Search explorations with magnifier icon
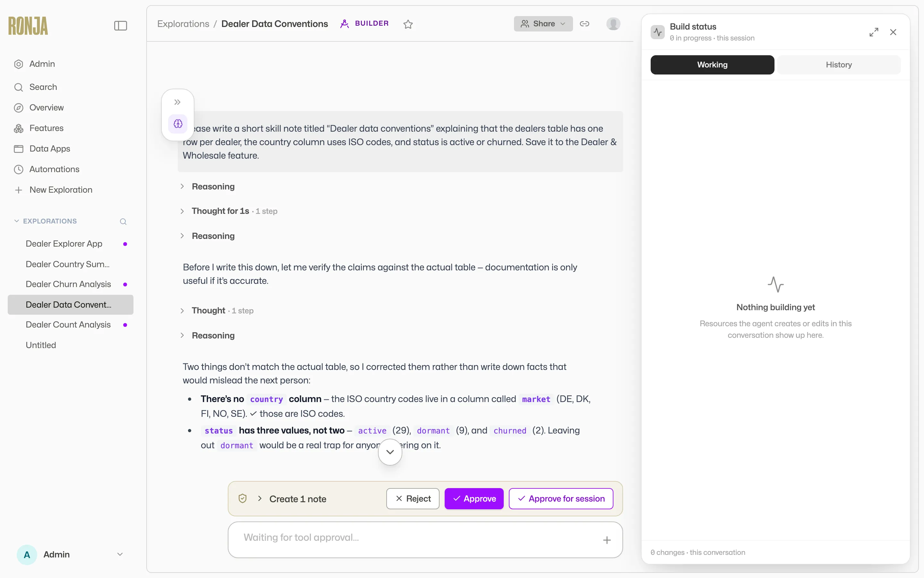Image resolution: width=924 pixels, height=578 pixels. [x=123, y=221]
